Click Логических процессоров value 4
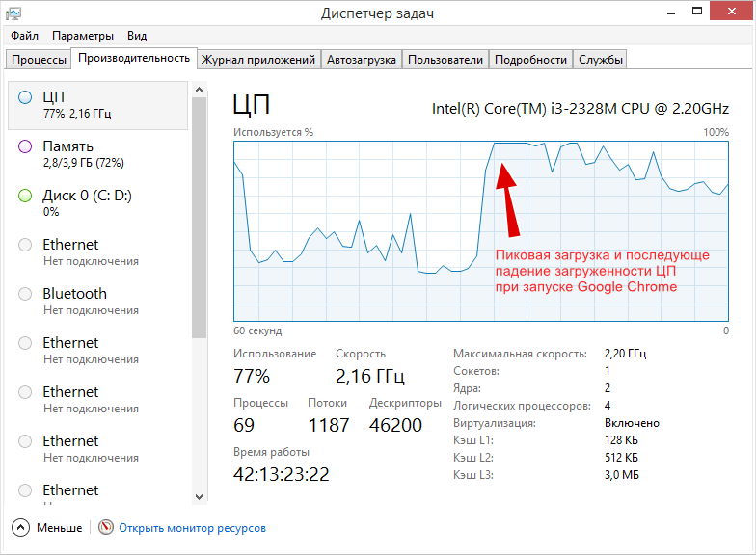The width and height of the screenshot is (756, 555). 607,406
